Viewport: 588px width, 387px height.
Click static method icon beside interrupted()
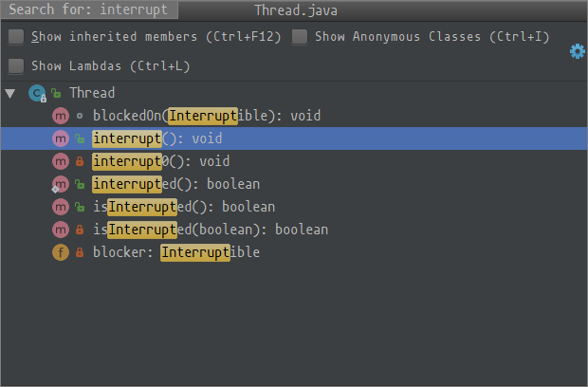(61, 184)
